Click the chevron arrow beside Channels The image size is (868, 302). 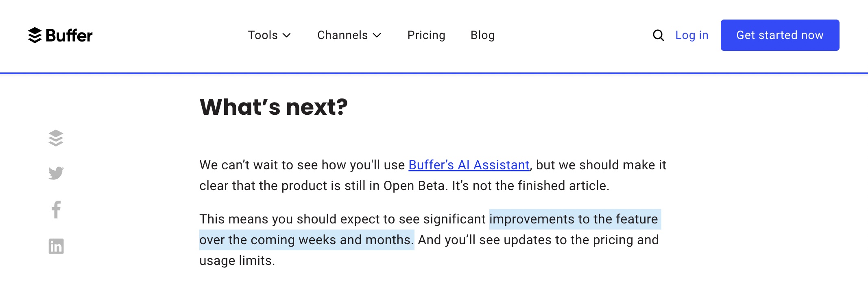(377, 35)
